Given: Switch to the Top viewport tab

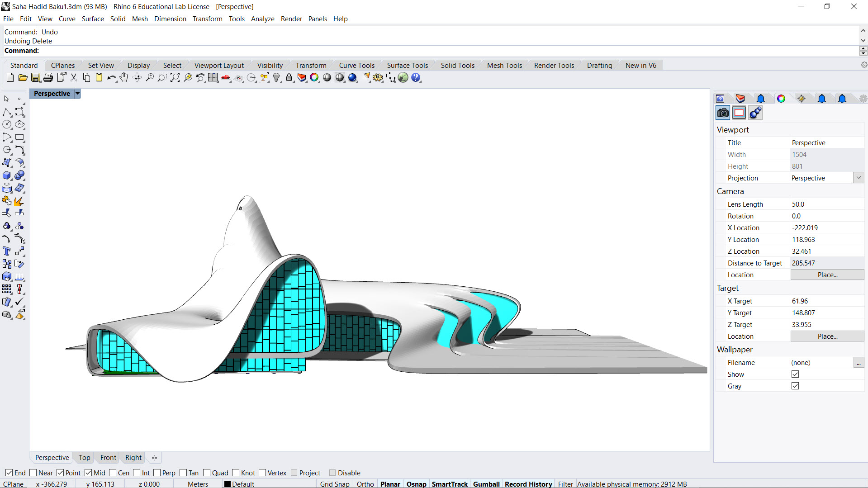Looking at the screenshot, I should pyautogui.click(x=84, y=457).
